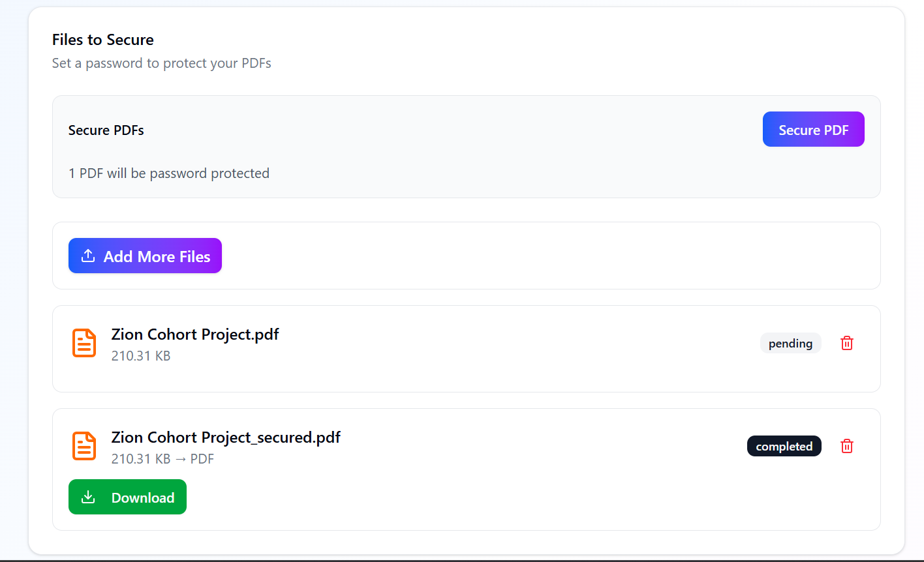
Task: Click orange document icon of secured PDF
Action: [84, 446]
